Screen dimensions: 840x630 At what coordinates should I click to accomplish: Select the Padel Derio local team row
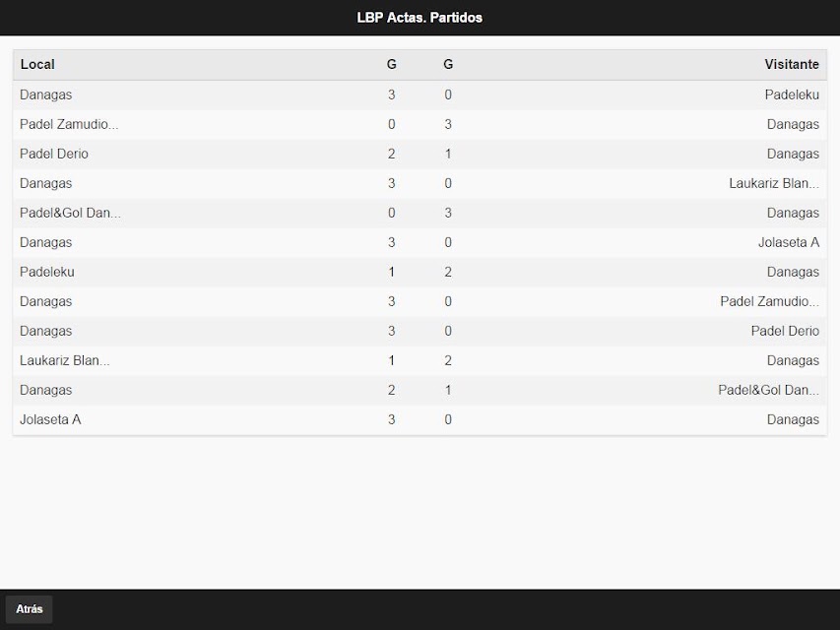tap(420, 154)
